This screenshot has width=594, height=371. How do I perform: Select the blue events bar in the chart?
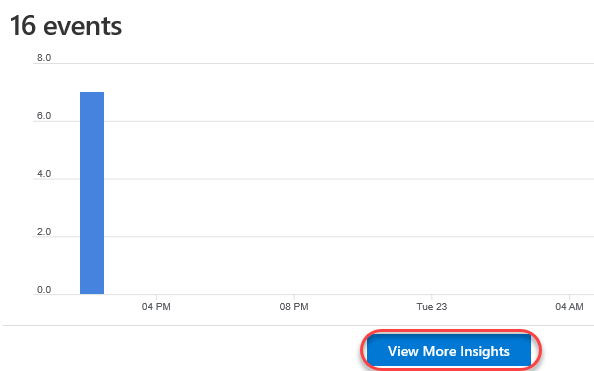click(x=92, y=193)
